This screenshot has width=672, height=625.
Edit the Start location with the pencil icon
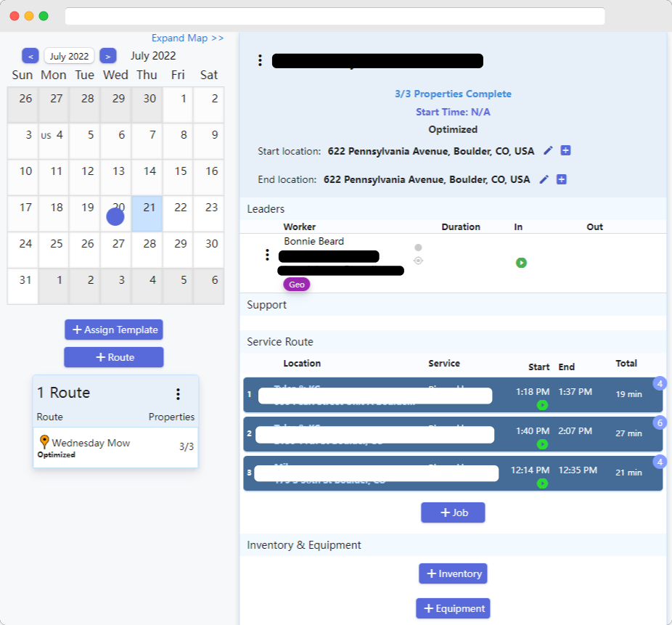click(x=548, y=151)
